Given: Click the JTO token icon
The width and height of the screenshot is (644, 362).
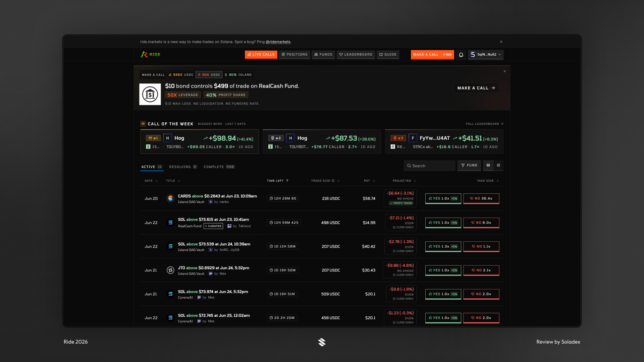Looking at the screenshot, I should [170, 270].
